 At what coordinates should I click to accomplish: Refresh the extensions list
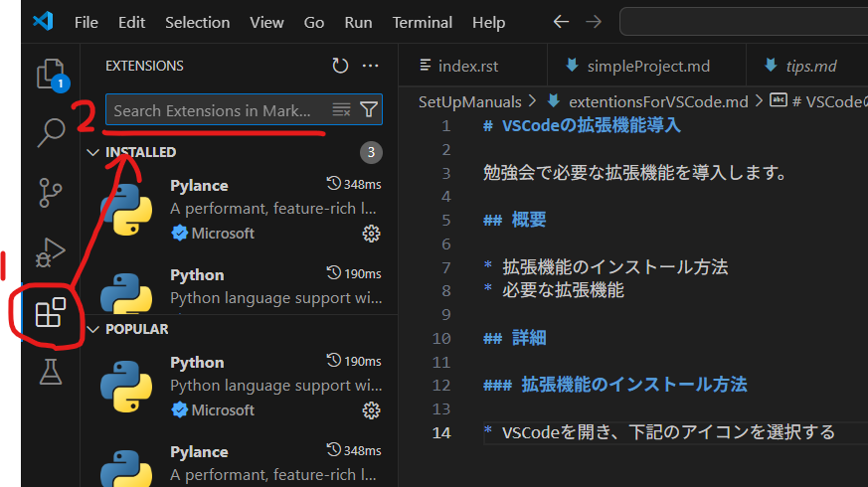pos(340,66)
